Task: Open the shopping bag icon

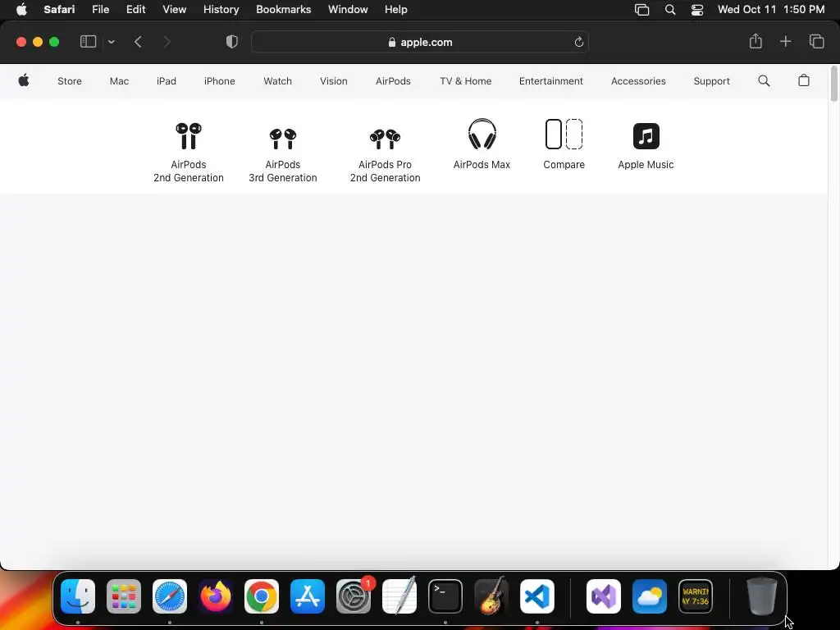Action: 804,80
